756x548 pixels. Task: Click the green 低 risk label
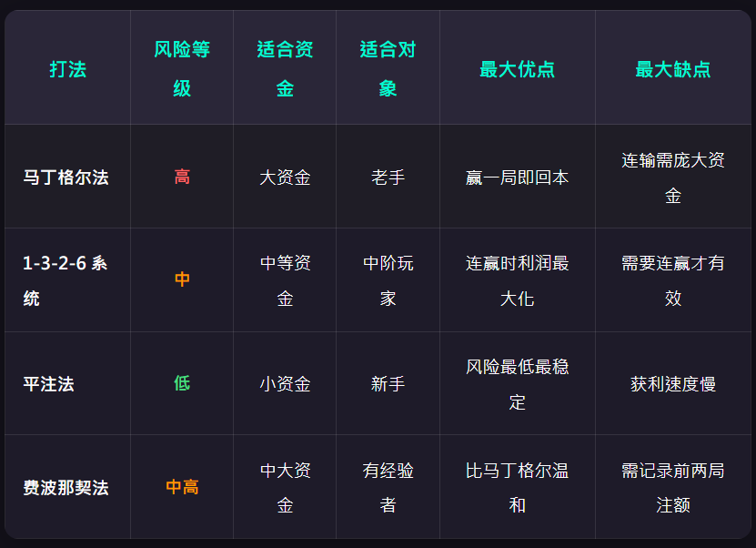coord(182,384)
